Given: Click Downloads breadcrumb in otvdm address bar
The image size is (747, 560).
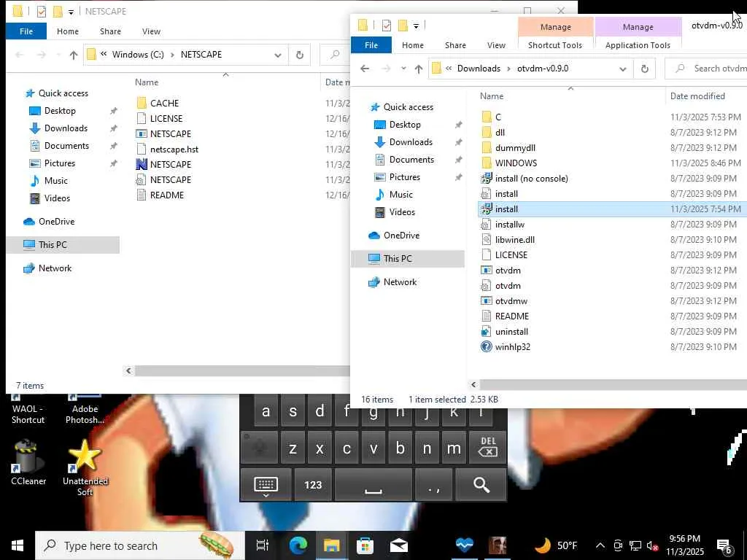Looking at the screenshot, I should pyautogui.click(x=479, y=69).
